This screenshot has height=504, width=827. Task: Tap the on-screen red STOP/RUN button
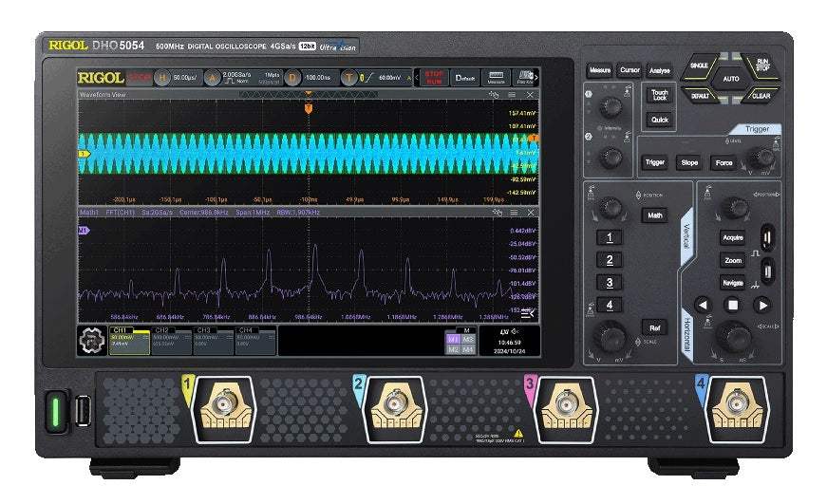coord(435,78)
